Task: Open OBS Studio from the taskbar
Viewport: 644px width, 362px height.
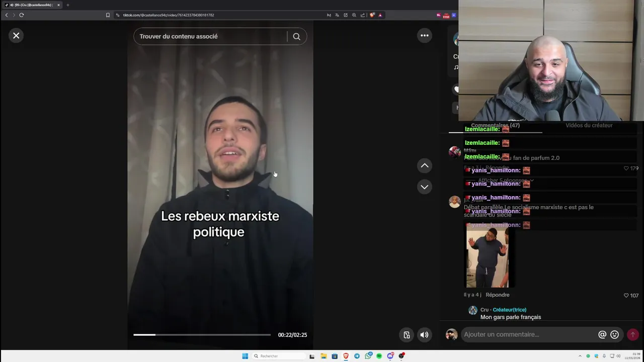Action: 401,356
